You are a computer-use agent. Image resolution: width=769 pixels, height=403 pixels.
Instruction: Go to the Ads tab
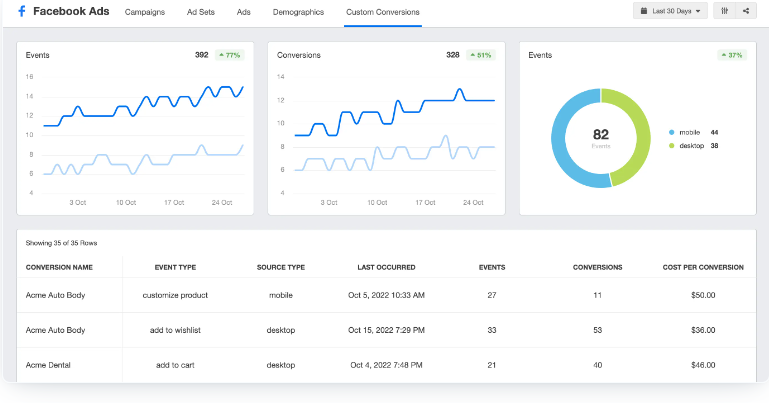point(244,12)
